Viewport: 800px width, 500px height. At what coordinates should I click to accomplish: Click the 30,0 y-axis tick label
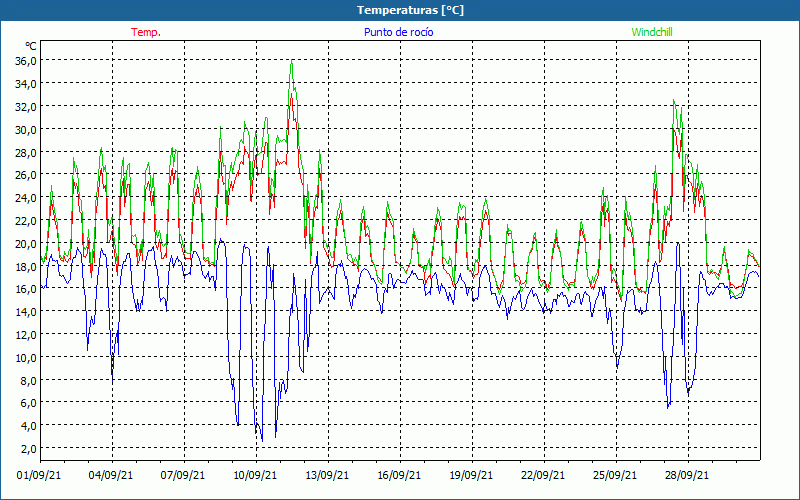26,130
